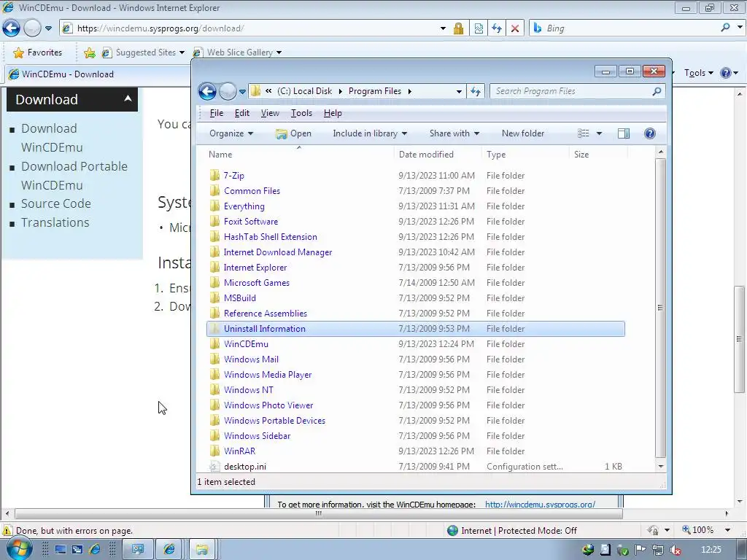This screenshot has width=747, height=560.
Task: Refresh the page in Internet Explorer
Action: [x=497, y=28]
